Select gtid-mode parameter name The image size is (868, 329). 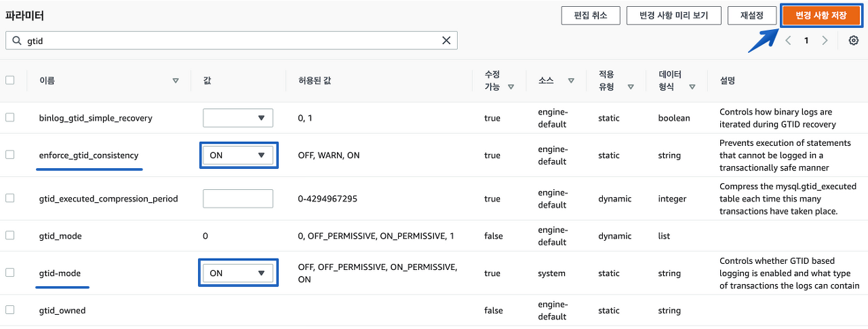point(61,273)
